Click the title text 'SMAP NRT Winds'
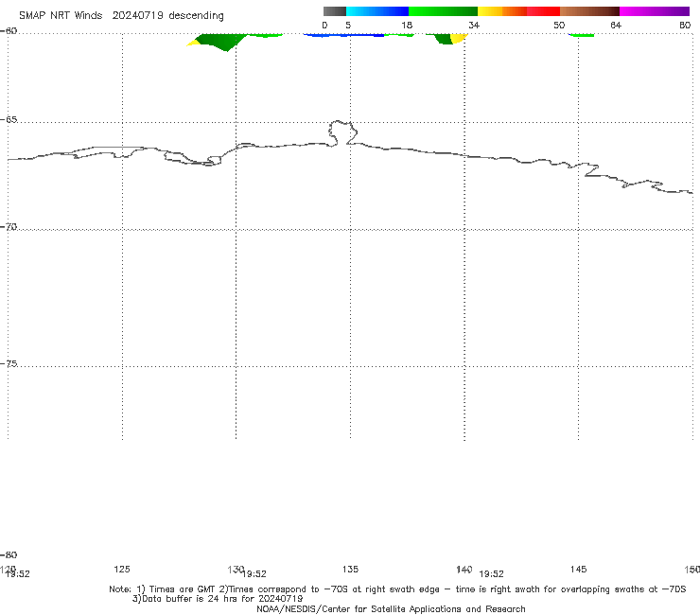700x615 pixels. pyautogui.click(x=61, y=15)
